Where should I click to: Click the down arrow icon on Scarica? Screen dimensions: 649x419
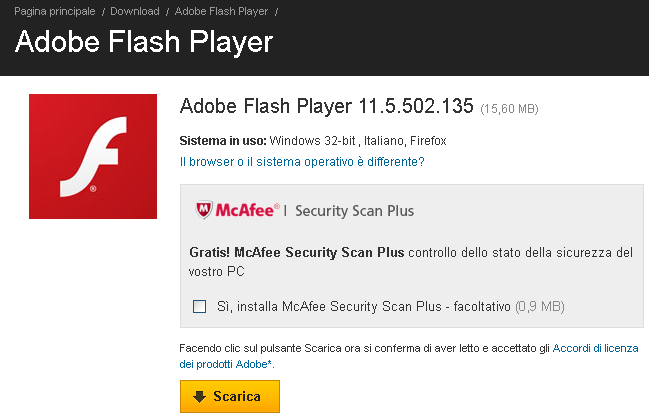pos(200,396)
